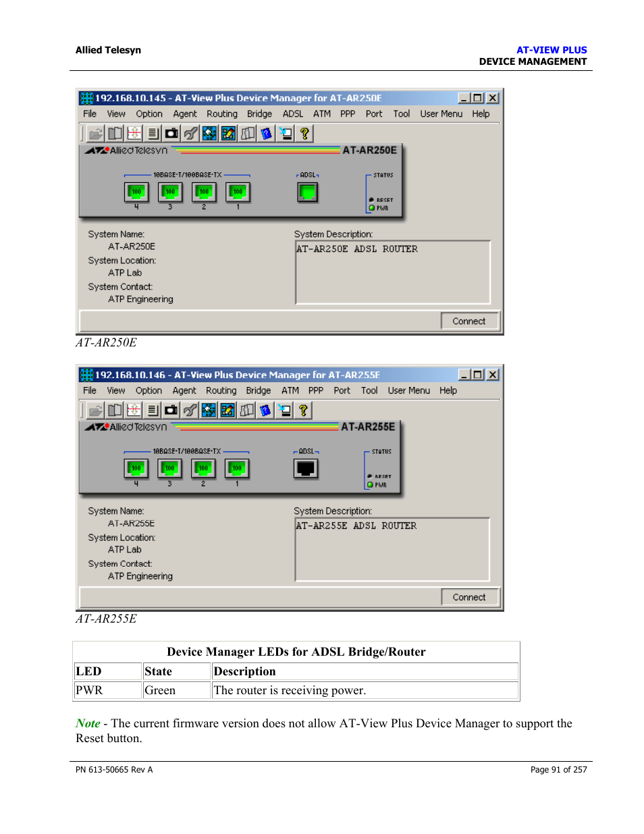Click the network map icon in AT-AR250E toolbar

[209, 134]
